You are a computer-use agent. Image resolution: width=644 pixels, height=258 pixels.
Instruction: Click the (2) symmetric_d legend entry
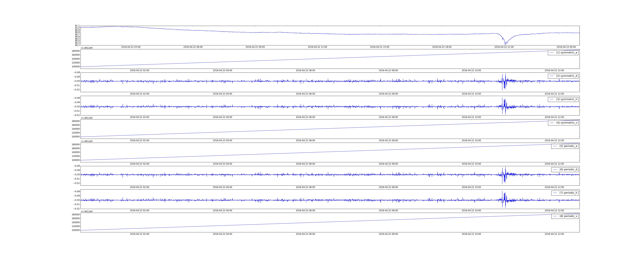pyautogui.click(x=563, y=76)
